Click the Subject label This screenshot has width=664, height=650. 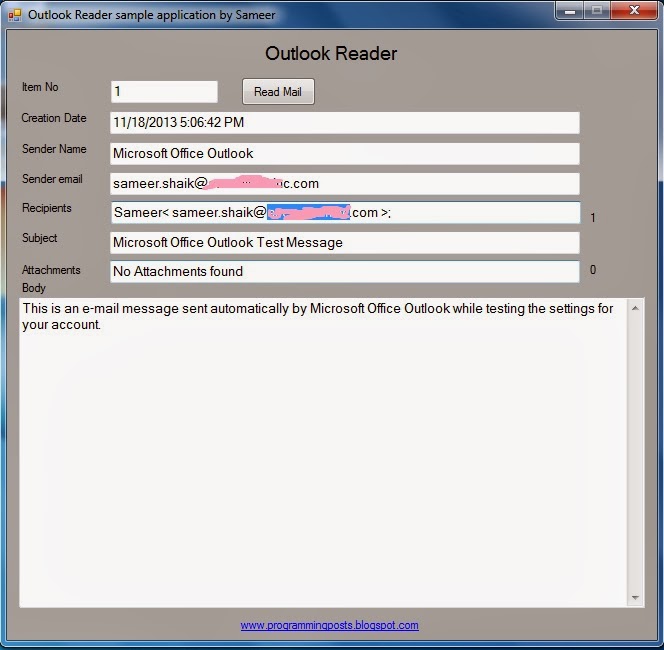pos(39,238)
